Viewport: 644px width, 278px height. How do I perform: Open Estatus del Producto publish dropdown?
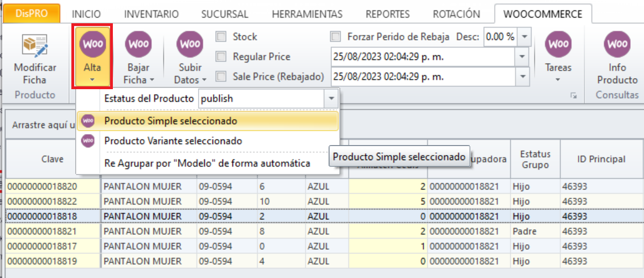pyautogui.click(x=331, y=99)
